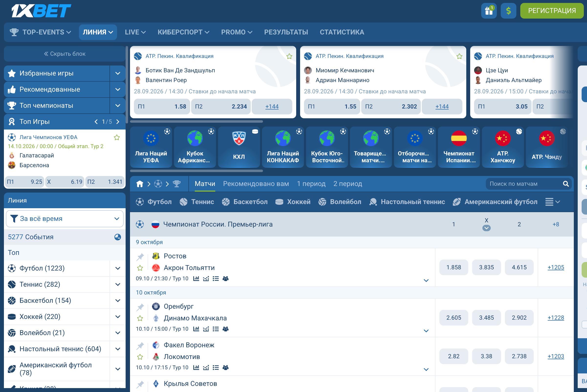Click the league tiles carousel scrollbar
Screen dimensions: 587x392
[x=196, y=171]
